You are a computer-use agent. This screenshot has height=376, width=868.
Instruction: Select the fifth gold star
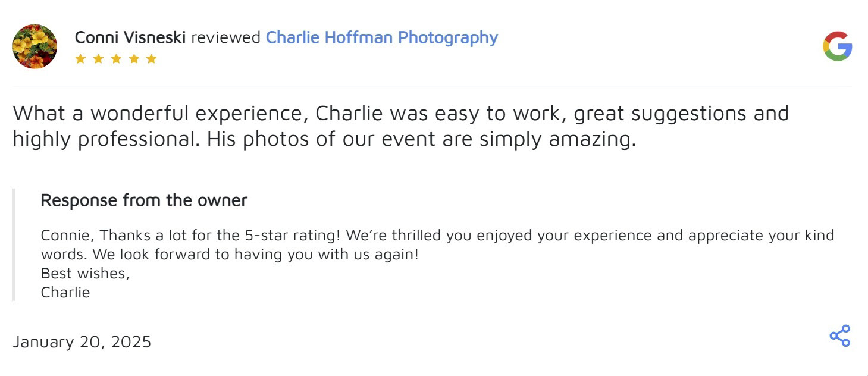(151, 59)
